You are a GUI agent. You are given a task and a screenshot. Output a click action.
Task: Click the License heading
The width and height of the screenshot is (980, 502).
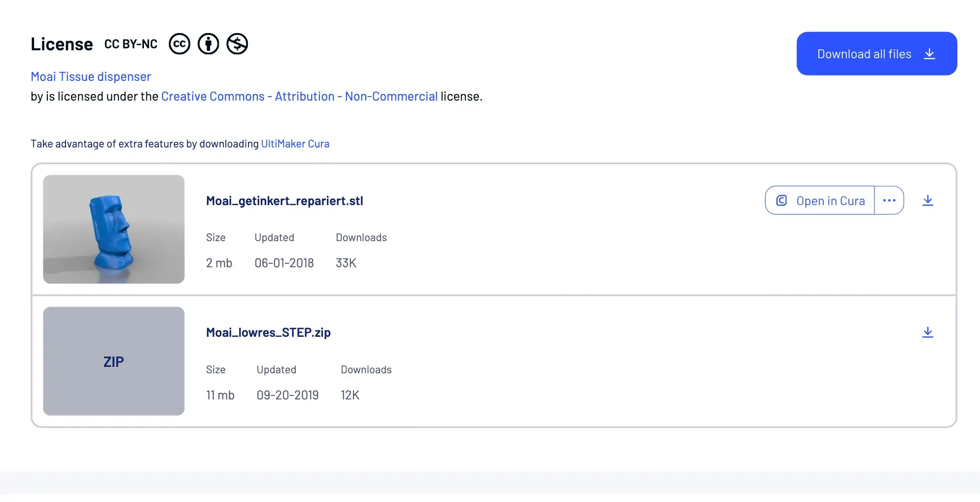click(62, 44)
